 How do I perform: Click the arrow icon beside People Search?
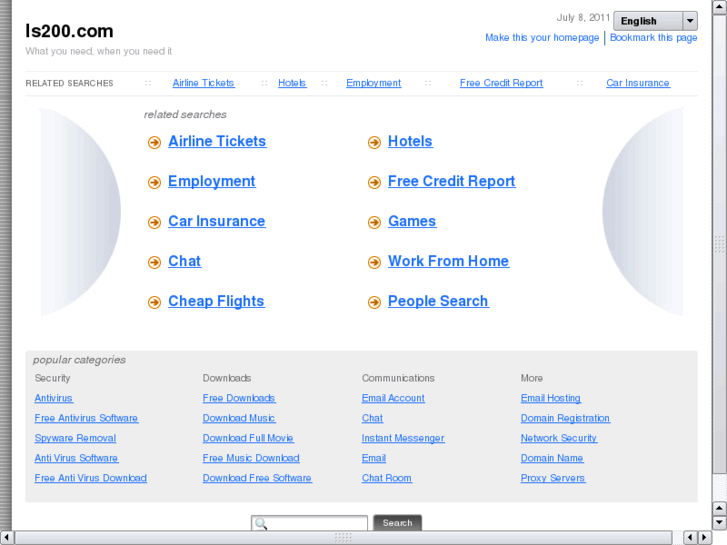coord(374,302)
